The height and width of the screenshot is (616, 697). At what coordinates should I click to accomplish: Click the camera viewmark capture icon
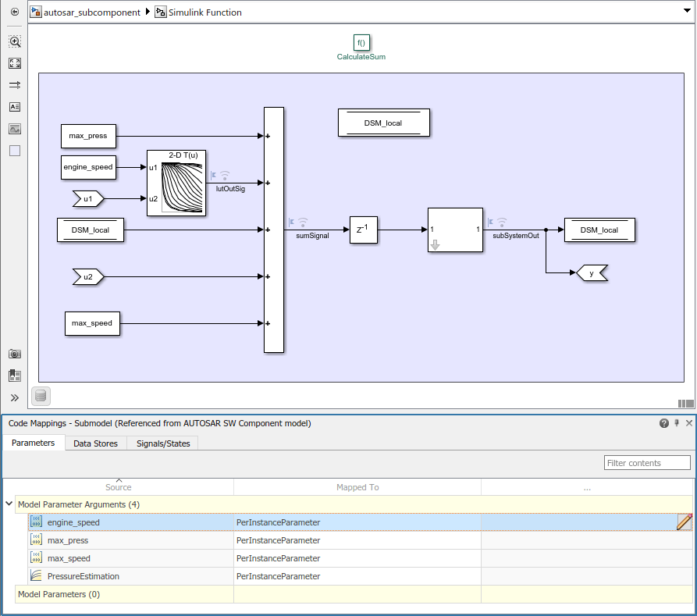14,354
